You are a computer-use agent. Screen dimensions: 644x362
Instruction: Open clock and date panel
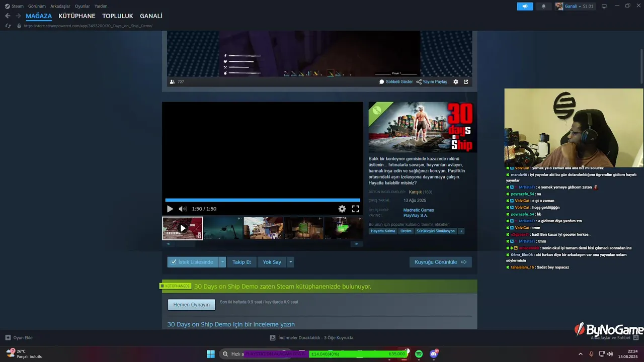[x=629, y=354]
